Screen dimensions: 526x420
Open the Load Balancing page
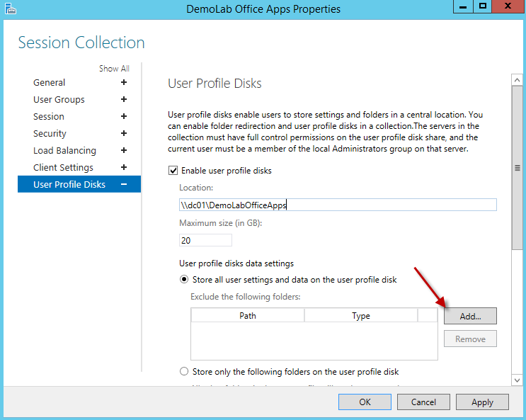tap(64, 151)
